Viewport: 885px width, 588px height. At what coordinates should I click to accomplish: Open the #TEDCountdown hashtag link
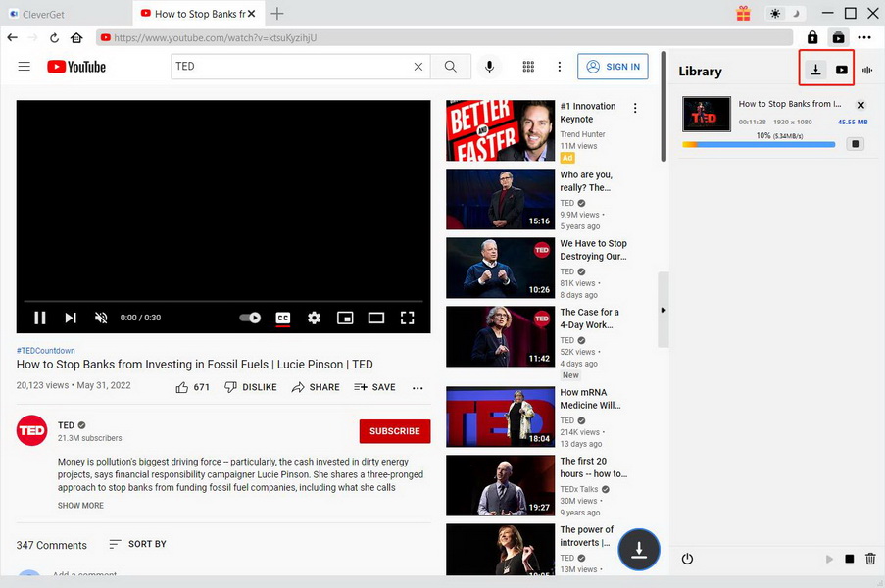[x=46, y=351]
